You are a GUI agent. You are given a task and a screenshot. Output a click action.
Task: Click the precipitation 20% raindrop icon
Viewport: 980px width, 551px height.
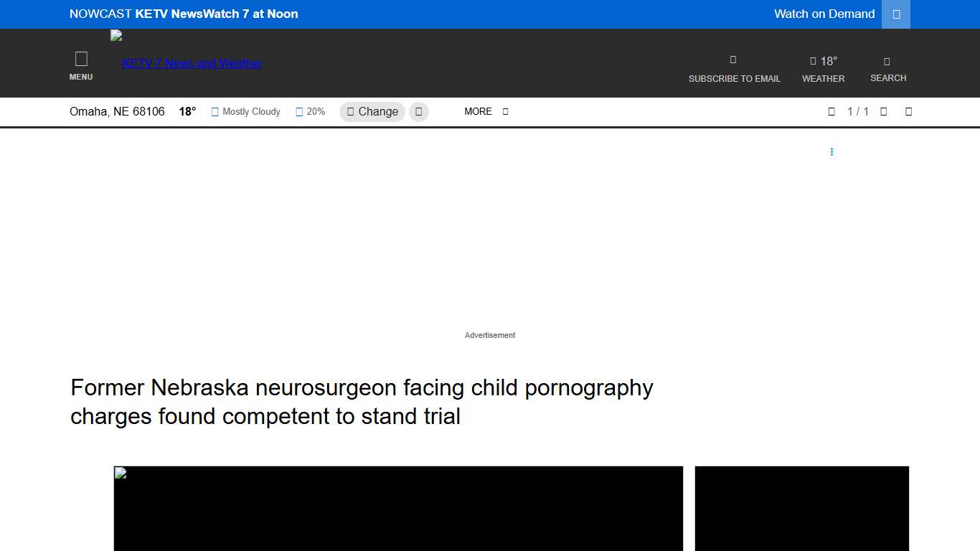coord(299,111)
